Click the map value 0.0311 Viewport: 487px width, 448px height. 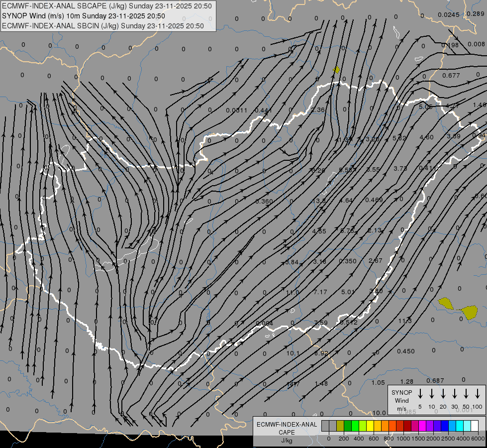(x=236, y=111)
